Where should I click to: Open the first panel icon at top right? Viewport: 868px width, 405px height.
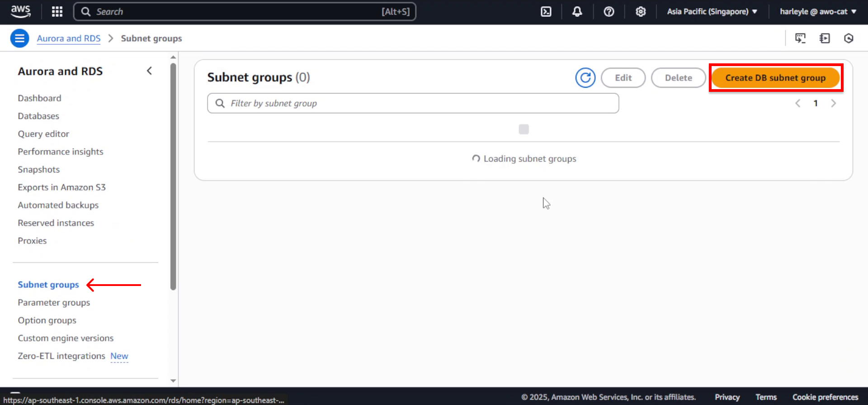click(x=800, y=38)
